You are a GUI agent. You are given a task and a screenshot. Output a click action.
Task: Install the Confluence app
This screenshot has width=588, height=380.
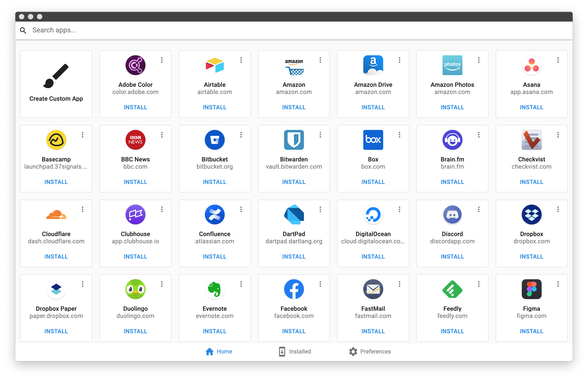[x=215, y=257]
